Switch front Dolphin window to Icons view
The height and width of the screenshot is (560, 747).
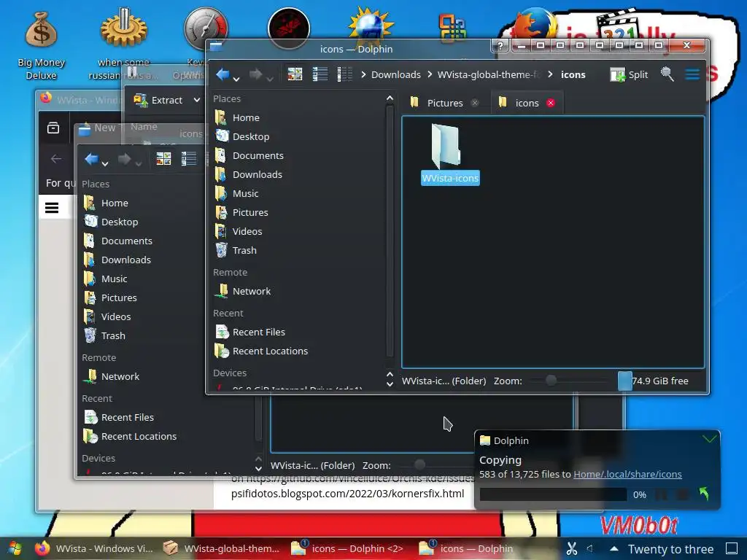(295, 74)
